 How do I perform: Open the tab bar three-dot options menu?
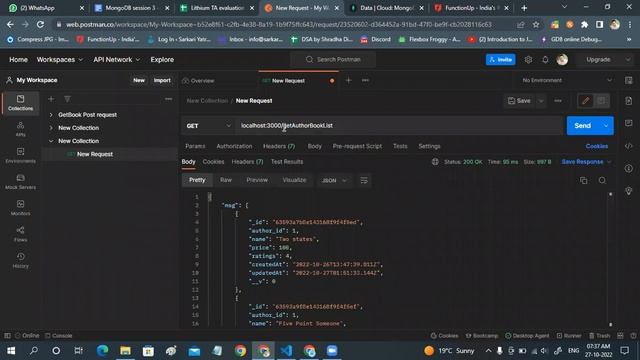(x=365, y=80)
